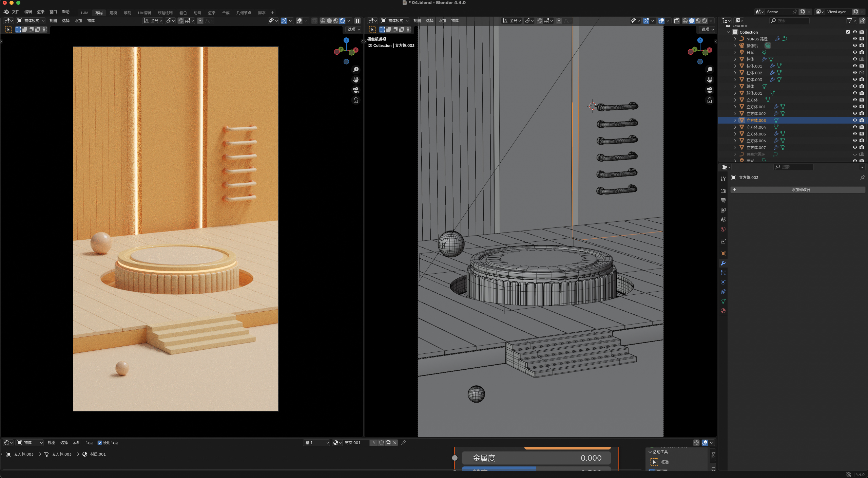Open the Modifiers wrench properties tab
The width and height of the screenshot is (868, 478).
point(723,263)
